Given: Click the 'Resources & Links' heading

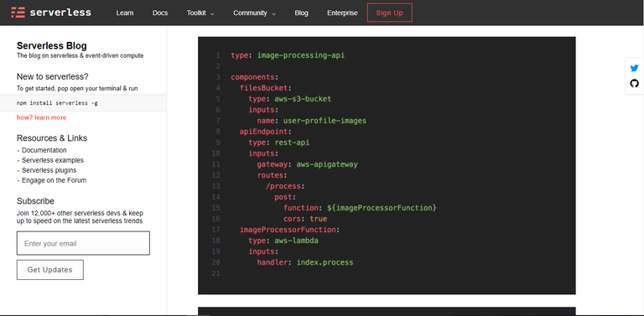Looking at the screenshot, I should point(52,138).
